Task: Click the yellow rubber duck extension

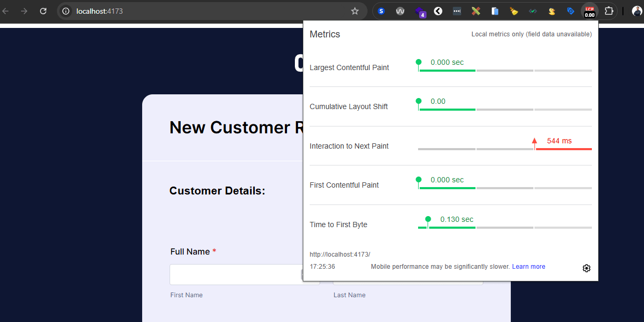Action: [552, 11]
